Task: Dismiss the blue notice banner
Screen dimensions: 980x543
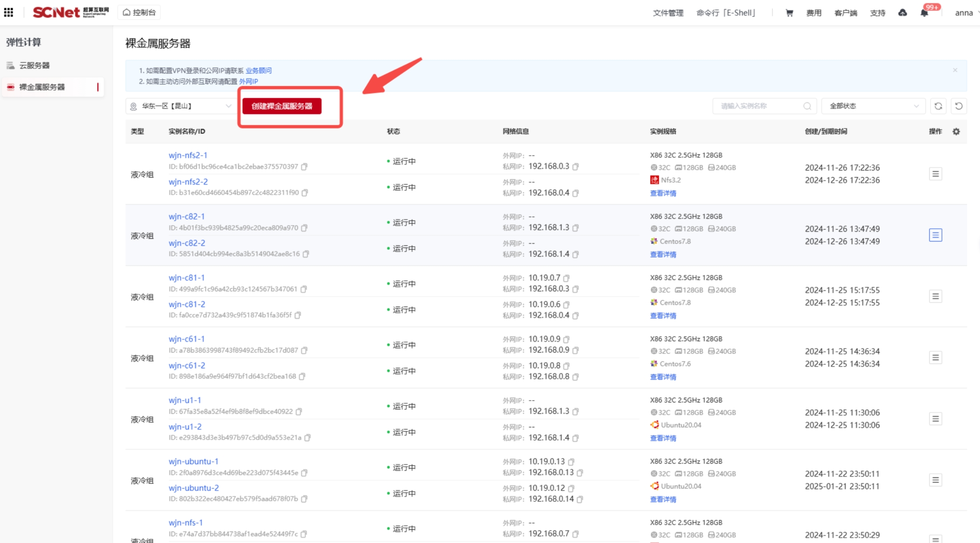Action: pos(955,70)
